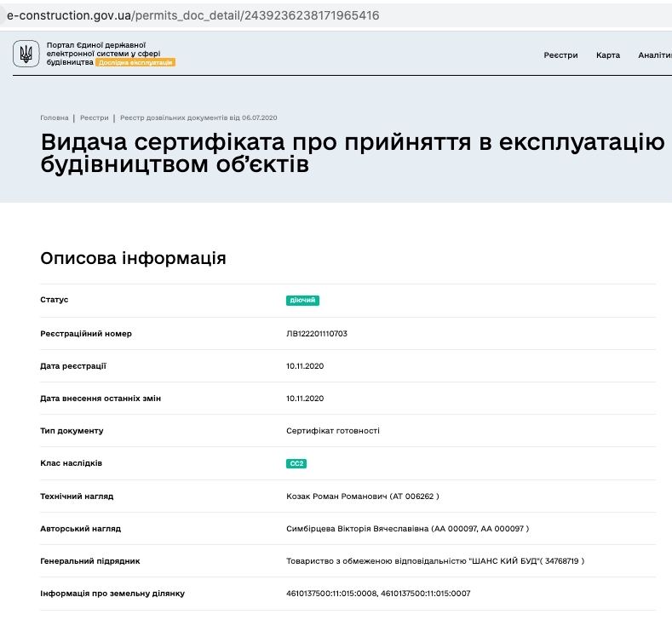Select Козак Роман Романович entry
Image resolution: width=672 pixels, height=620 pixels.
[x=363, y=497]
